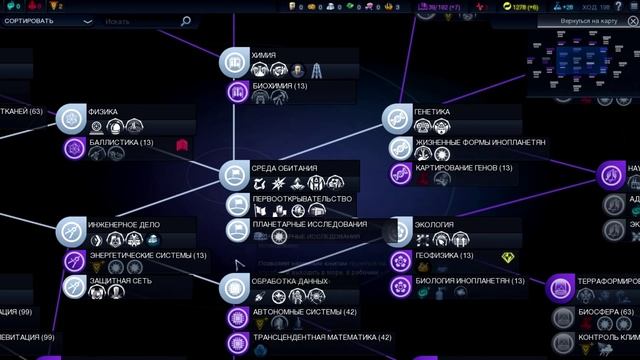Select Планетарные исследования node icon
The width and height of the screenshot is (640, 360).
pyautogui.click(x=238, y=230)
